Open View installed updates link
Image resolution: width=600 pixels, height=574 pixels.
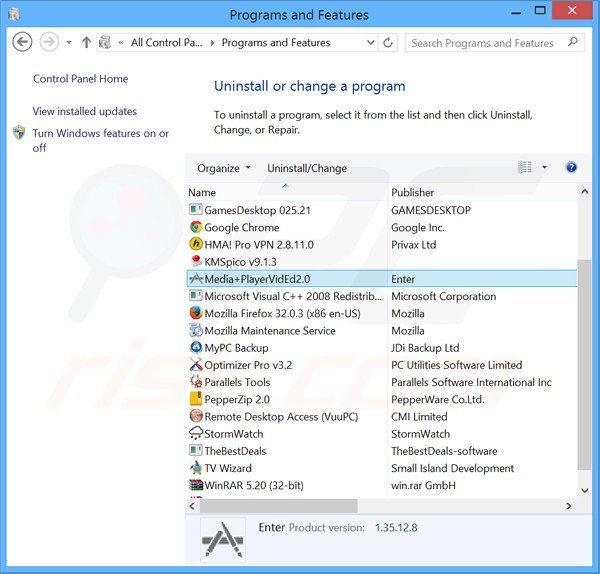85,111
